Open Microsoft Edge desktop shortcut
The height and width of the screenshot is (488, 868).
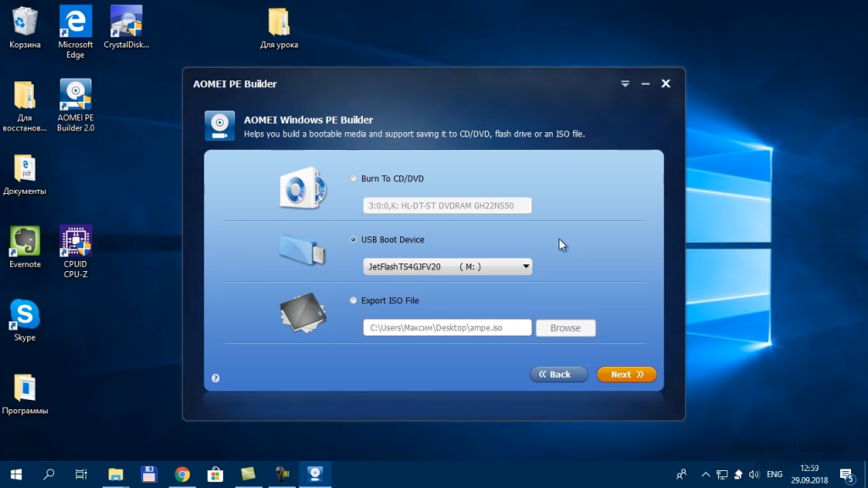click(x=75, y=32)
